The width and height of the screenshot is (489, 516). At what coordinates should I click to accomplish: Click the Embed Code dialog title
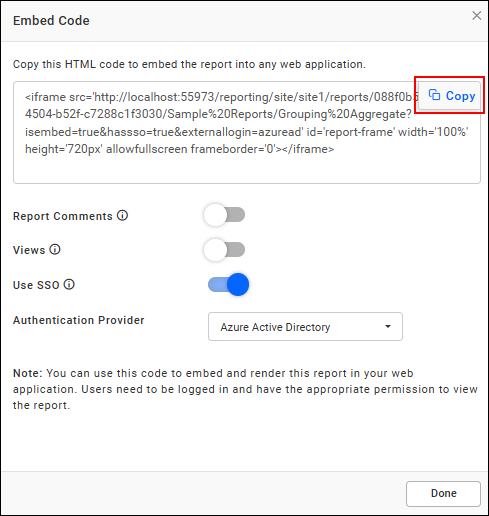pos(51,21)
